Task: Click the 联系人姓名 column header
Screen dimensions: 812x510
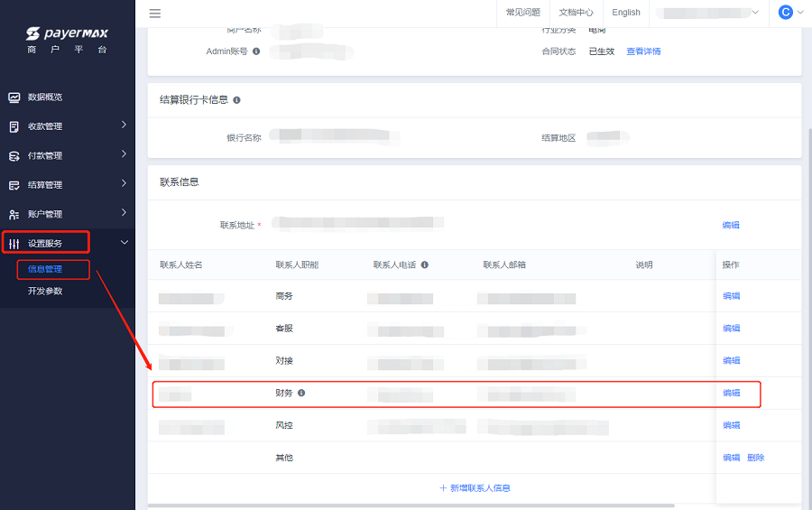Action: coord(181,264)
